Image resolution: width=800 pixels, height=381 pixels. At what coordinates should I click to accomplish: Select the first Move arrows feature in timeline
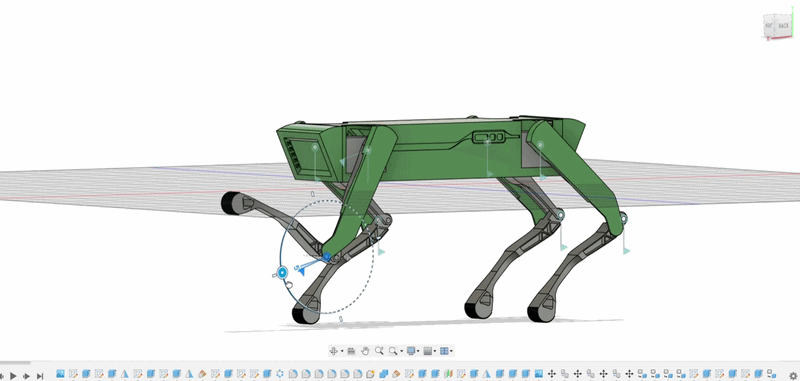tap(552, 374)
